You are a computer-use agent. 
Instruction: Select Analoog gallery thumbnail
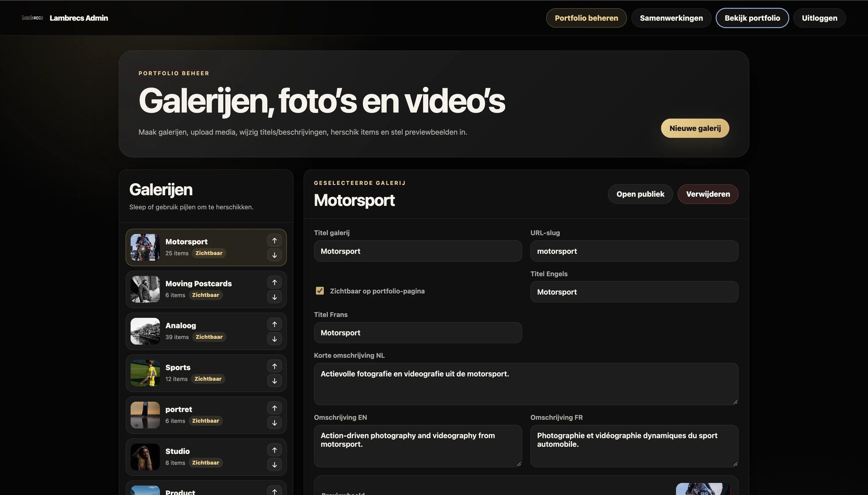145,331
